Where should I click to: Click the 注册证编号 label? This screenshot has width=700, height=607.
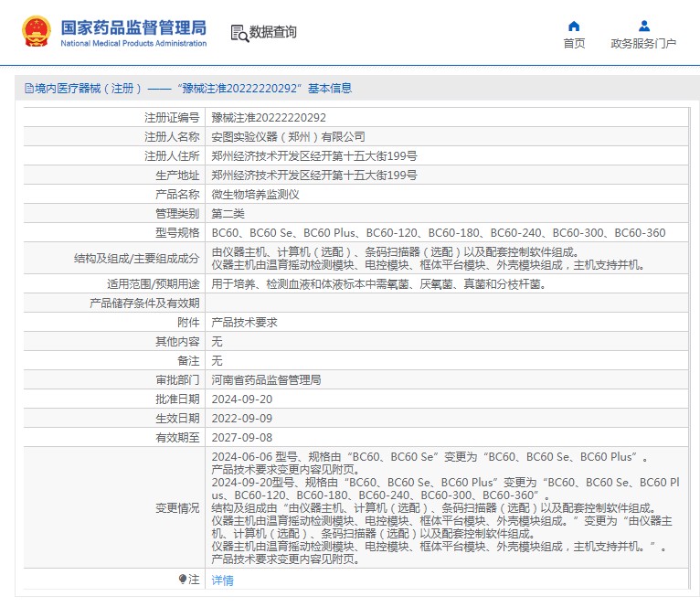[172, 118]
